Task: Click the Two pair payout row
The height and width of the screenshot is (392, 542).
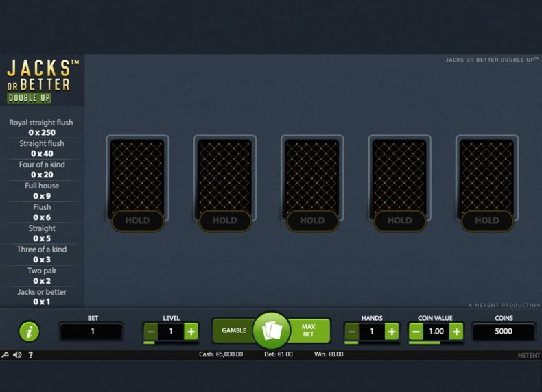Action: click(41, 275)
